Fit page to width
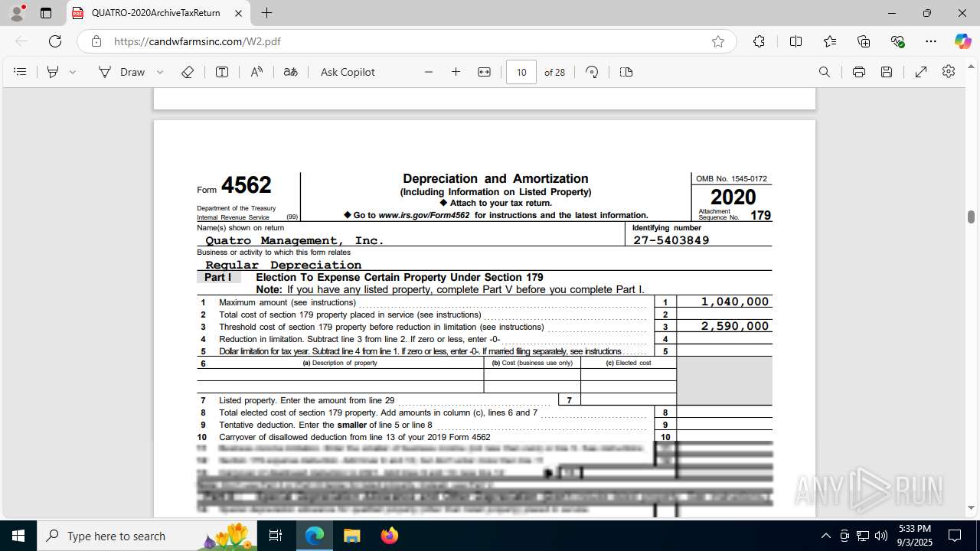The height and width of the screenshot is (551, 980). 484,72
